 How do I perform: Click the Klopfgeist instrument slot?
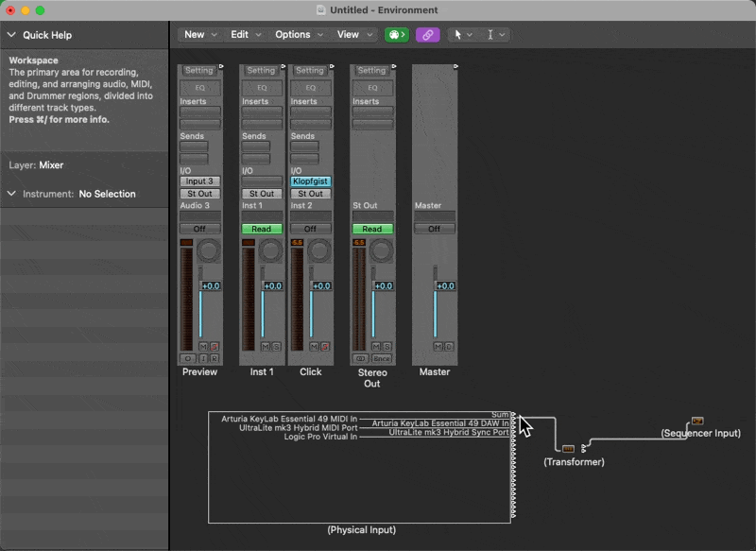310,181
